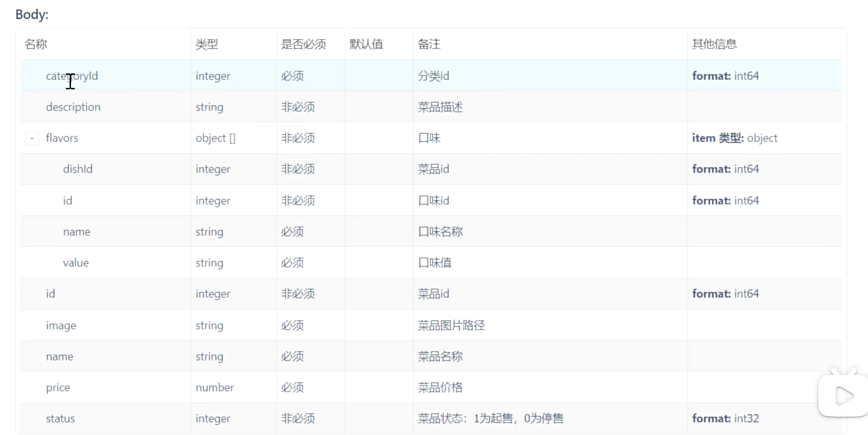Screen dimensions: 868x435
Task: Click the Bilibili play icon at bottom right
Action: [x=843, y=396]
